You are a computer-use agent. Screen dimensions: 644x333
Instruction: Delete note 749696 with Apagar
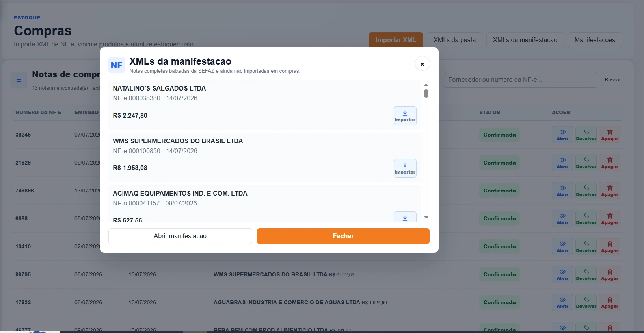tap(610, 191)
